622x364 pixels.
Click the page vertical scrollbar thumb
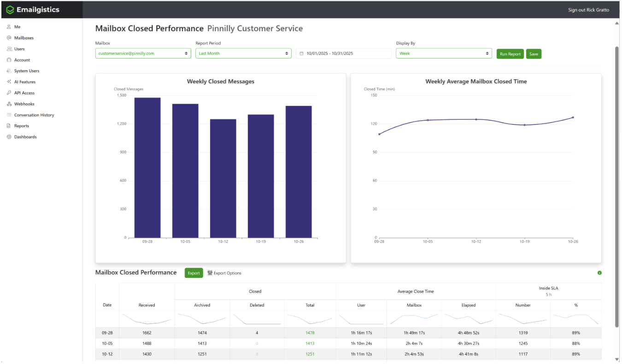click(617, 187)
